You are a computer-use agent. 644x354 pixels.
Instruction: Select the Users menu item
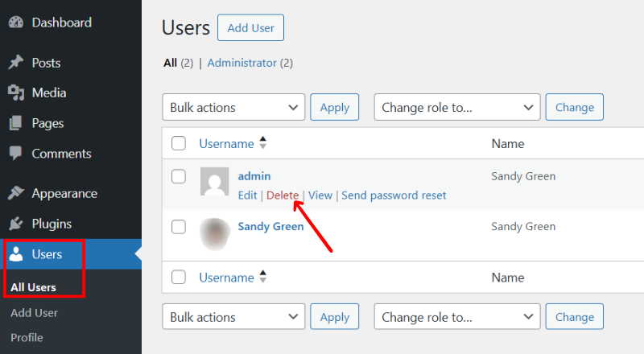(x=47, y=254)
